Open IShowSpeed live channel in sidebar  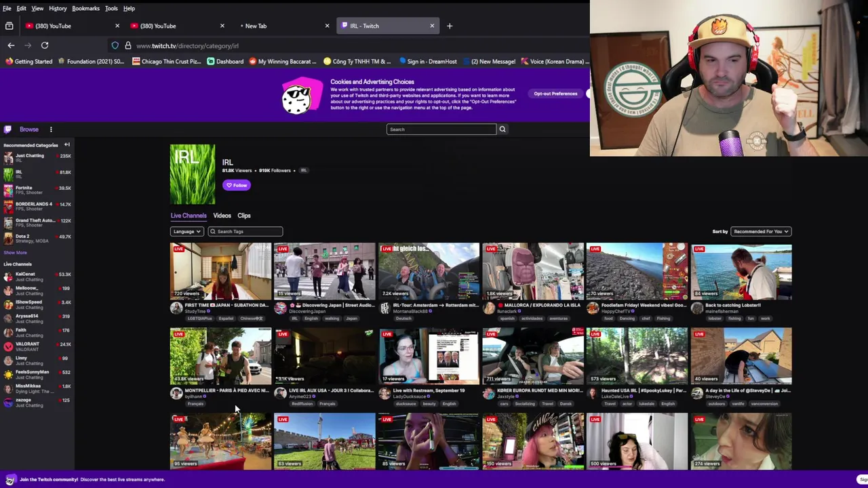click(x=37, y=304)
